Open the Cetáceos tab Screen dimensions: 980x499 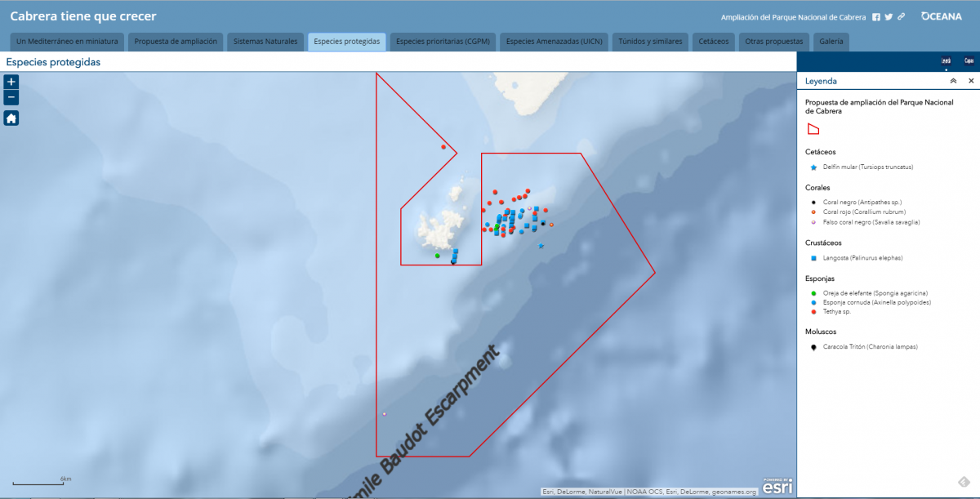pyautogui.click(x=714, y=41)
